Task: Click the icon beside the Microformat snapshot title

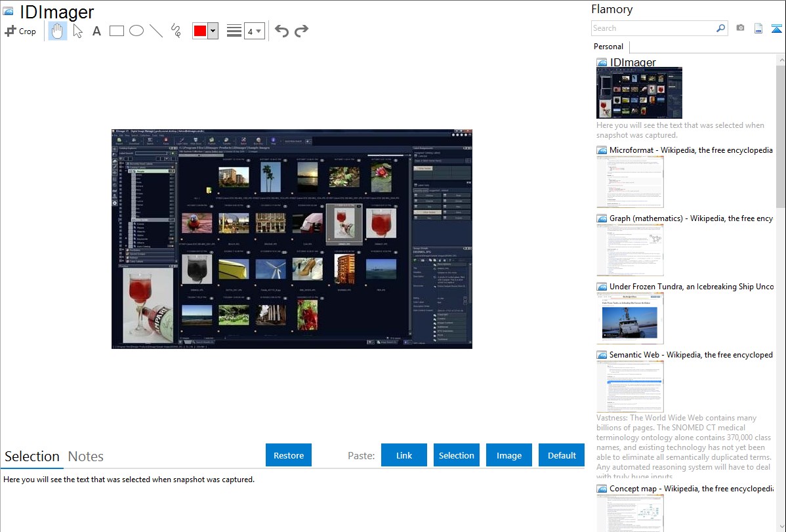Action: [x=602, y=150]
